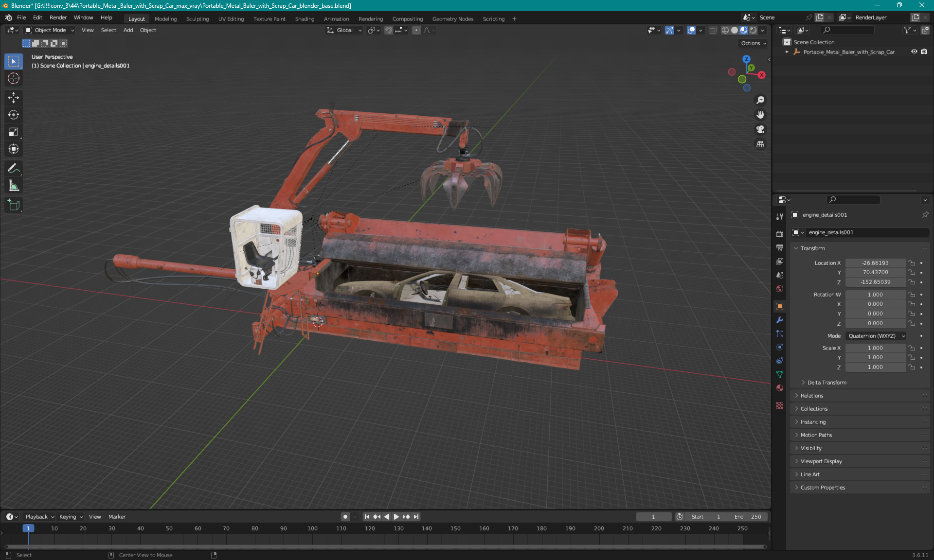The height and width of the screenshot is (560, 934).
Task: Click the zoom viewport magnifier icon
Action: coord(760,100)
